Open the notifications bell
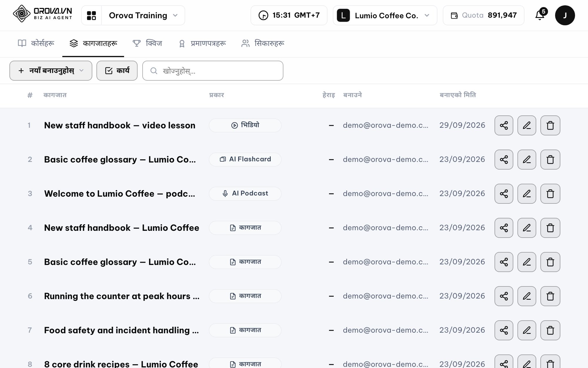This screenshot has width=588, height=368. (x=540, y=15)
